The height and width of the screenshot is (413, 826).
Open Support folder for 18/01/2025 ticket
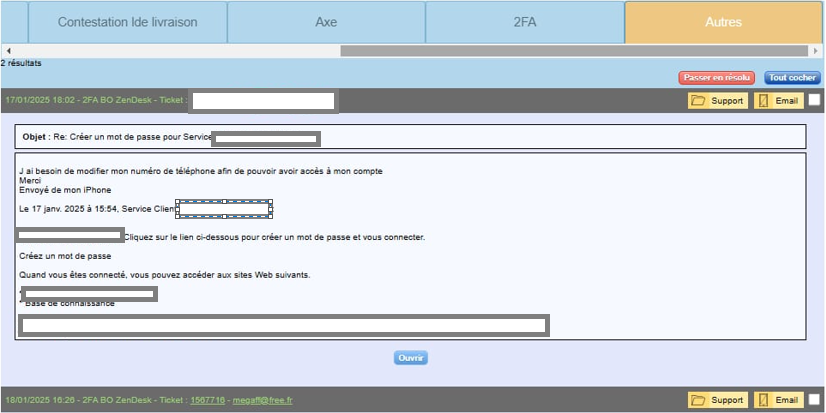click(717, 400)
